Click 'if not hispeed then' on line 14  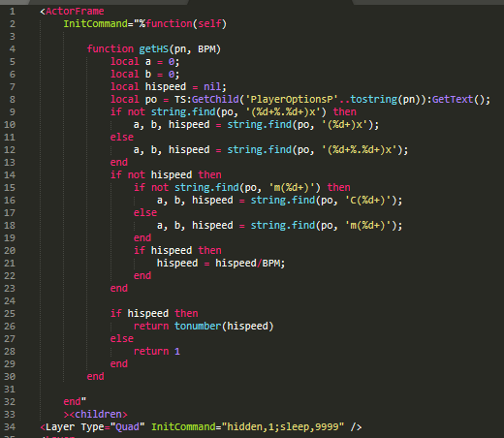166,175
